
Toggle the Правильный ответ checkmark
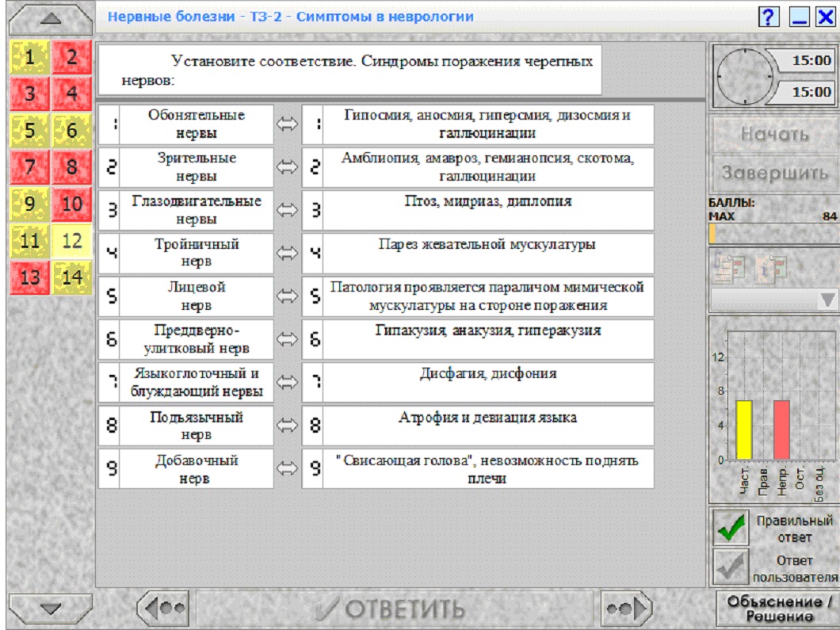pos(731,527)
